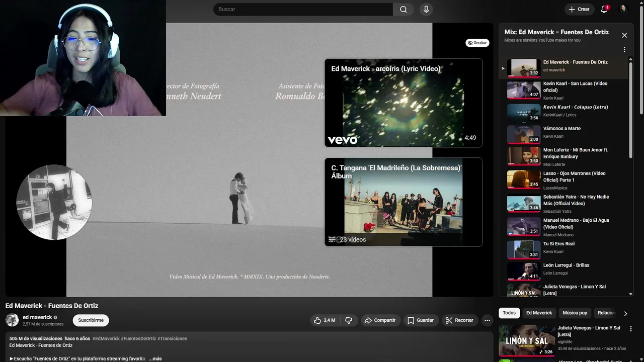The width and height of the screenshot is (644, 362).
Task: Show more filter chips with right arrow
Action: click(x=625, y=313)
